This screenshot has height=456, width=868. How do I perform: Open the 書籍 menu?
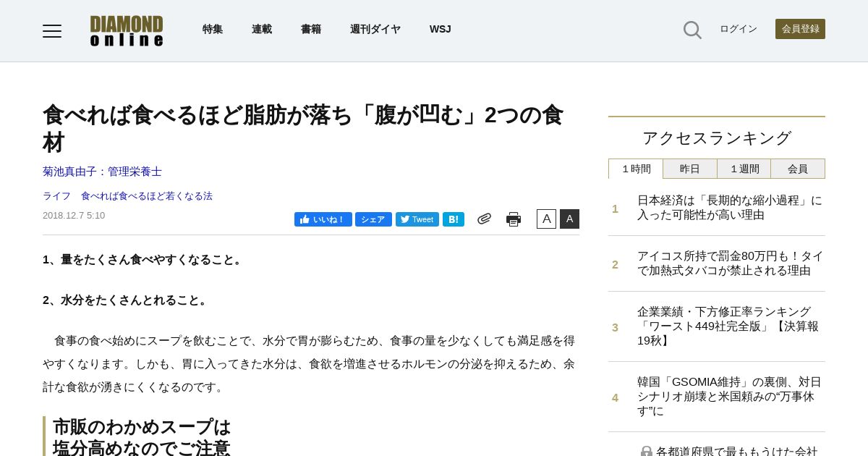(311, 29)
